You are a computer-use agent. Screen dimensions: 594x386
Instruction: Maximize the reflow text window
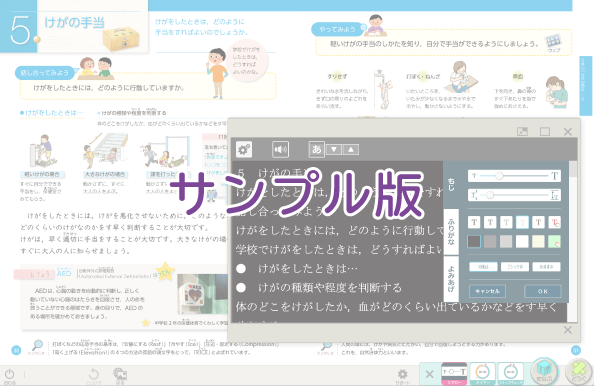click(x=545, y=131)
